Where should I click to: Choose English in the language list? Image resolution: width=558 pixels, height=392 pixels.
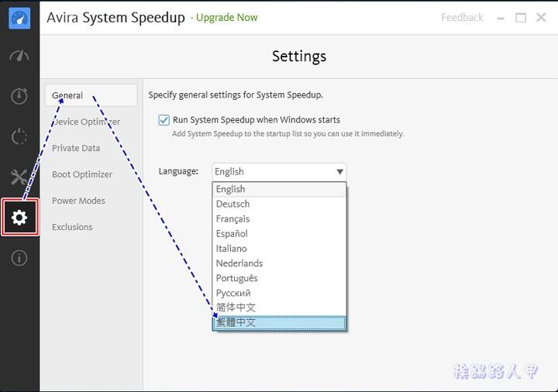(279, 189)
